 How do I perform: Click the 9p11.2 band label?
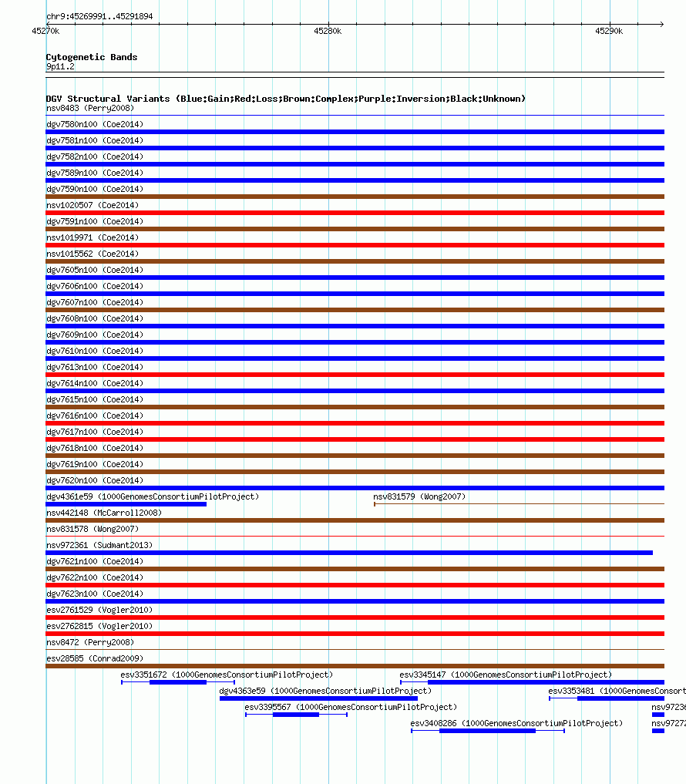pos(60,66)
